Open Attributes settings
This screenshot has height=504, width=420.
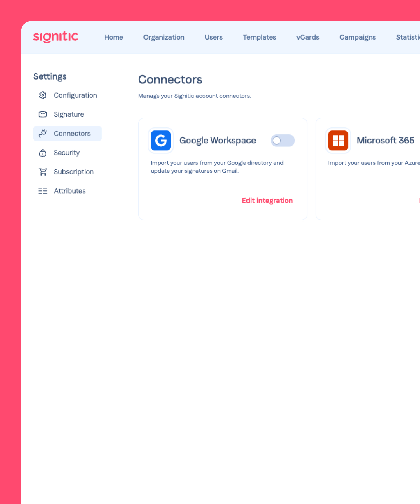click(x=68, y=191)
